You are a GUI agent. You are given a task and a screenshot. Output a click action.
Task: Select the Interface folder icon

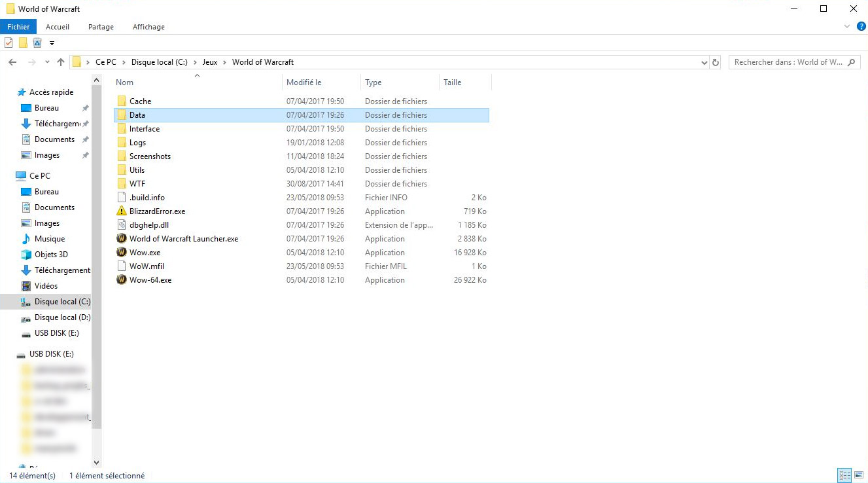point(122,129)
